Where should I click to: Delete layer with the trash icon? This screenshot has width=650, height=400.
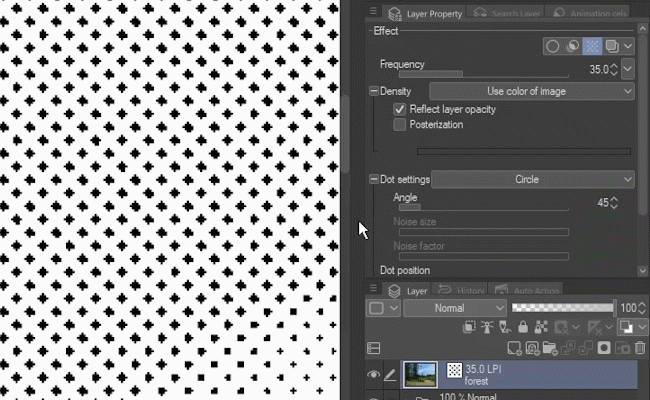[x=640, y=348]
